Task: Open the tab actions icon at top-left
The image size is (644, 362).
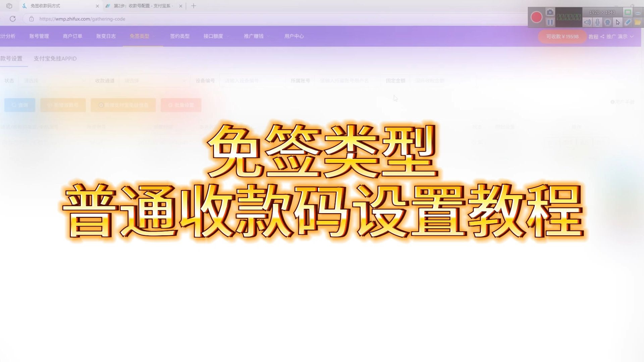Action: (x=9, y=6)
